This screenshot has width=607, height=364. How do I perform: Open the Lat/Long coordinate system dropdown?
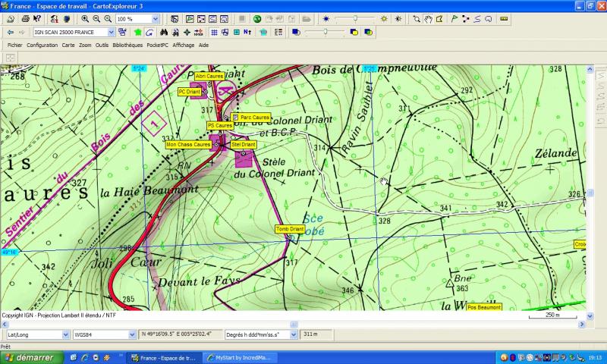click(x=65, y=334)
